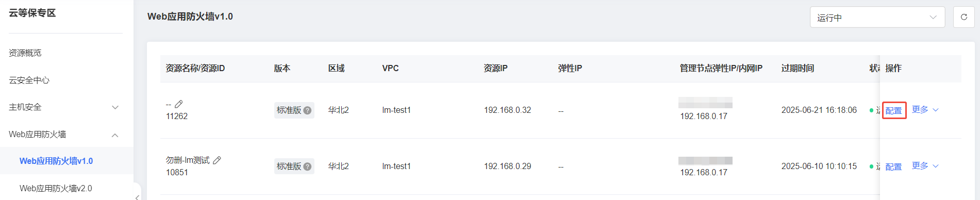Click the 过期时间 column header

798,68
